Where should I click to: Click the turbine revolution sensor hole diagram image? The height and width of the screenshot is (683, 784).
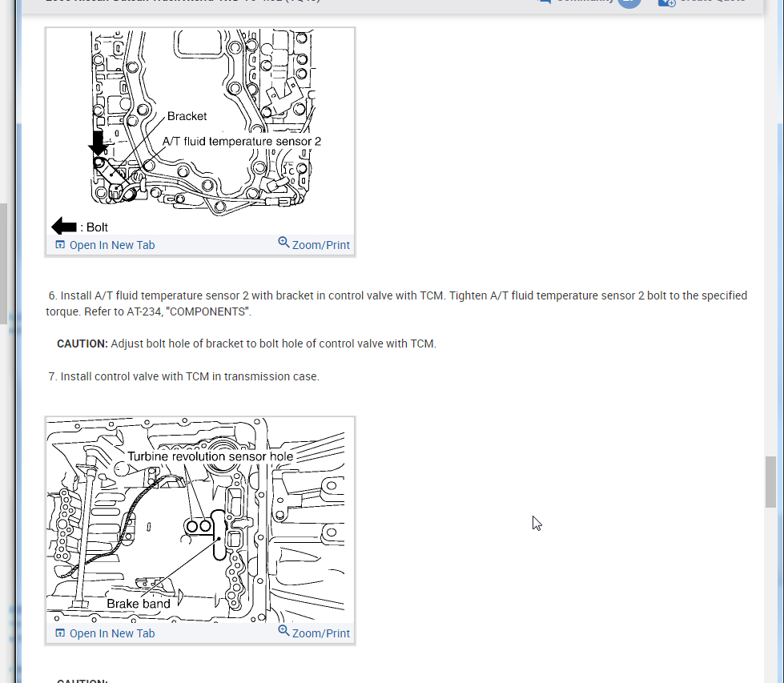click(200, 520)
